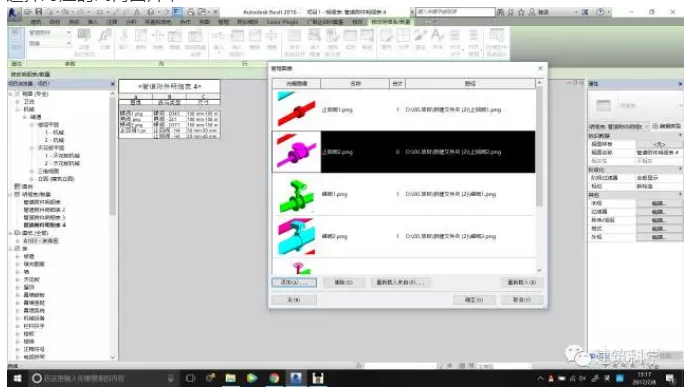Select 图例 in project browser
694x392 pixels.
point(27,186)
